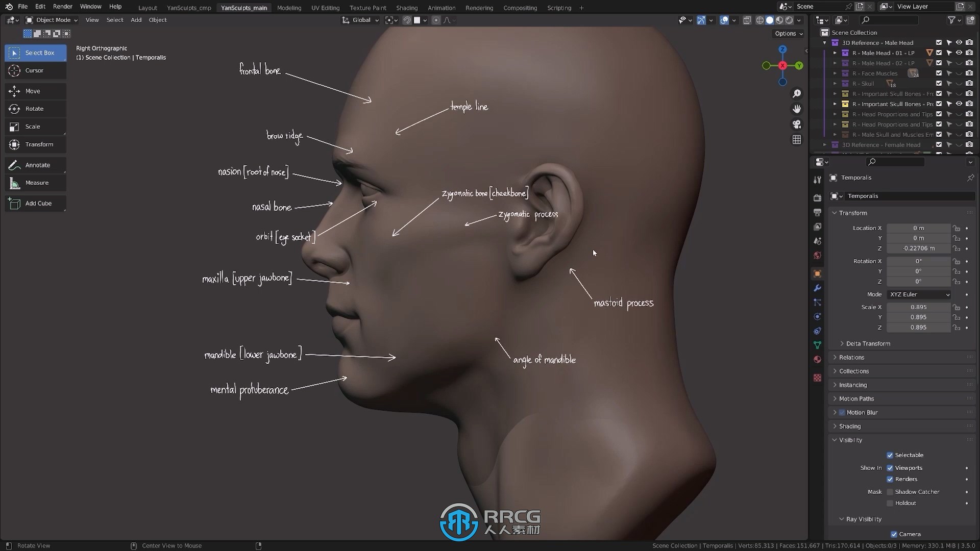Lock the Location X transform
This screenshot has height=551, width=980.
(957, 228)
